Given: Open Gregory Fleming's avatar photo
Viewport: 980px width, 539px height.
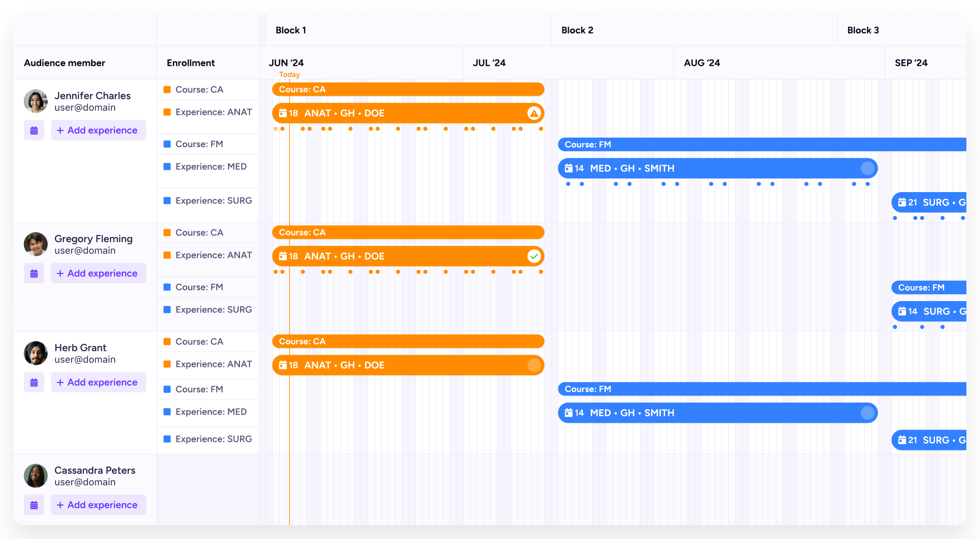Looking at the screenshot, I should pos(36,244).
